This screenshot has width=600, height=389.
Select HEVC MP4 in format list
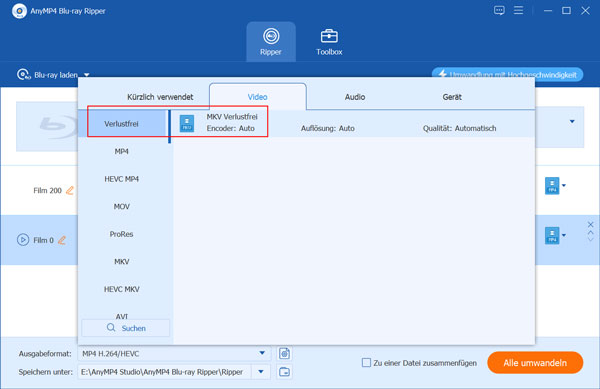pyautogui.click(x=122, y=179)
